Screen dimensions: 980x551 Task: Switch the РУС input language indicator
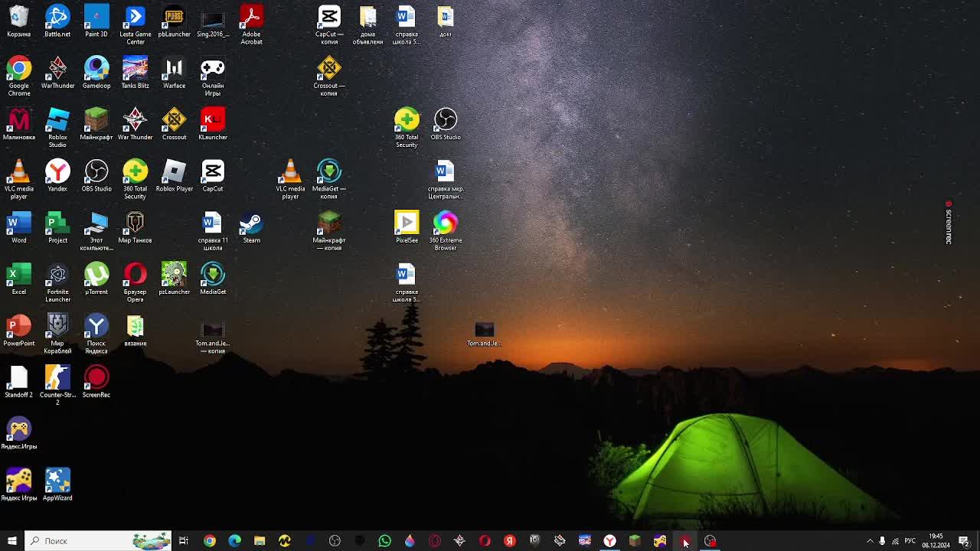point(910,541)
